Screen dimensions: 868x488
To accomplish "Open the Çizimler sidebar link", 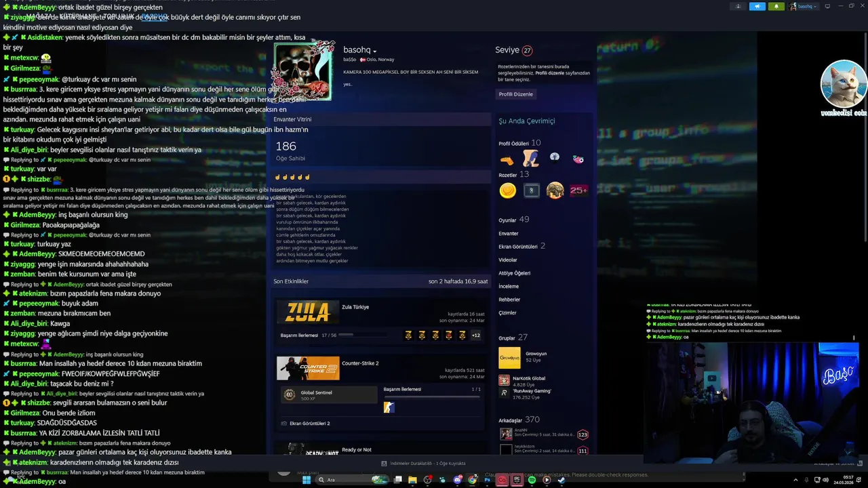I will point(507,312).
